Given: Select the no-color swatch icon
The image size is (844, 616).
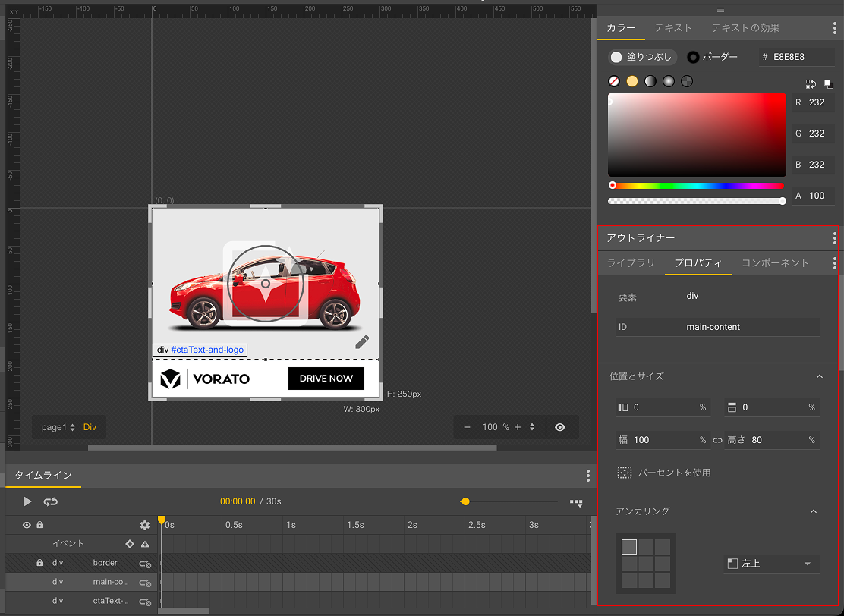Looking at the screenshot, I should pos(614,81).
